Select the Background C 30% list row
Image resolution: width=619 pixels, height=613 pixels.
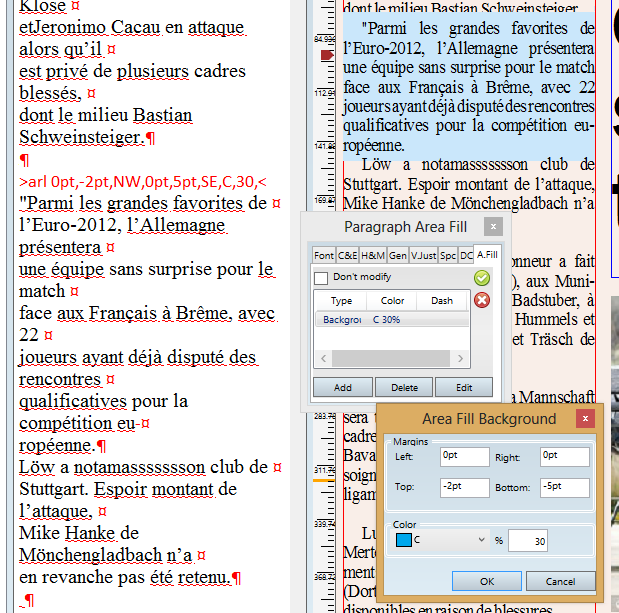point(392,319)
